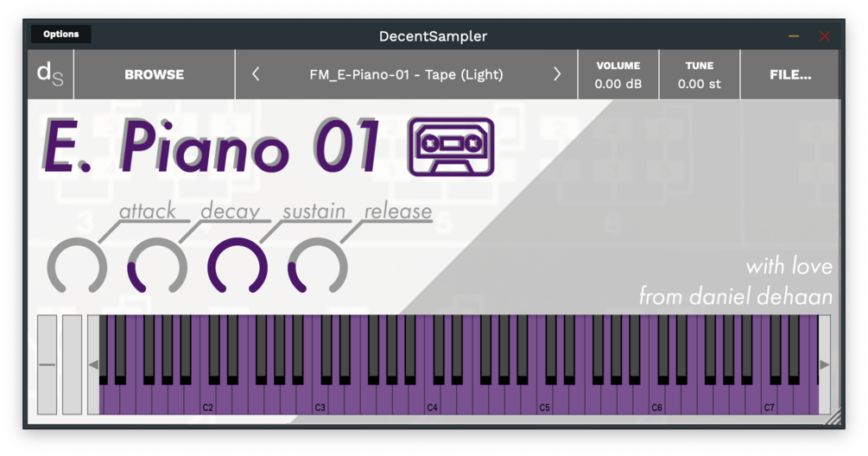Image resolution: width=868 pixels, height=456 pixels.
Task: Click the preset name FM_E-Piano-01 - Tape (Light)
Action: (x=406, y=74)
